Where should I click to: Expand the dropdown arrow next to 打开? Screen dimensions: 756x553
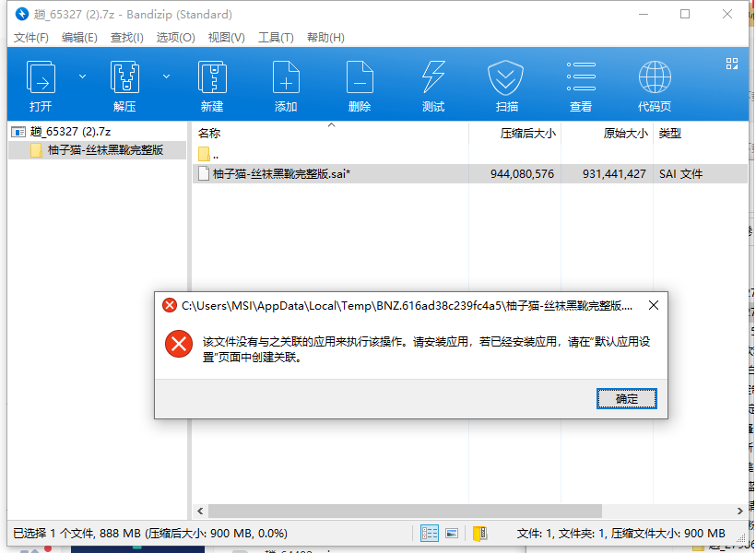tap(82, 76)
